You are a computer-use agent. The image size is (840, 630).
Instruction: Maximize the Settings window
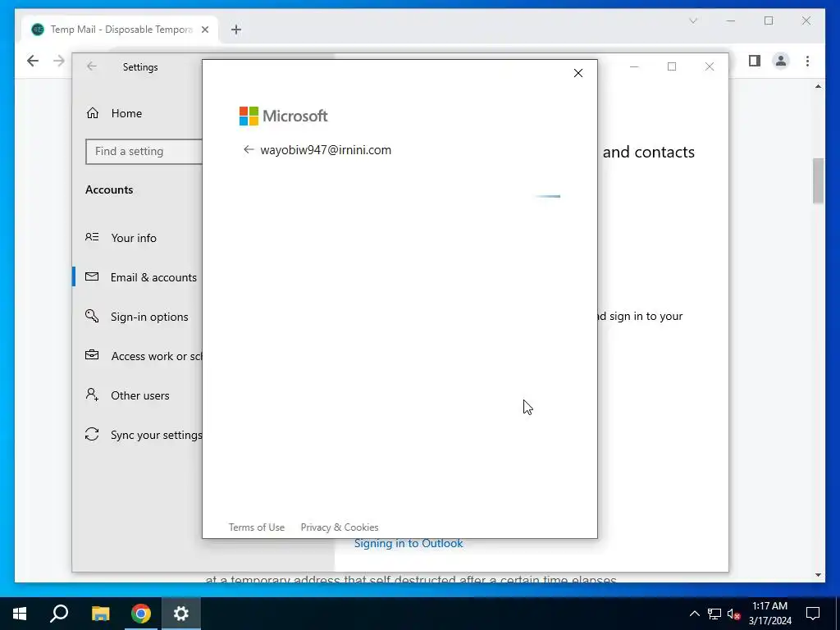click(x=672, y=66)
